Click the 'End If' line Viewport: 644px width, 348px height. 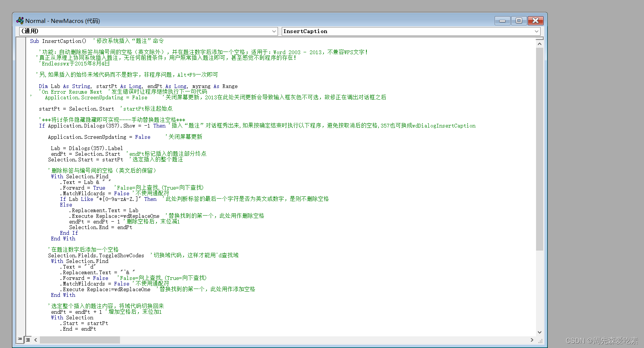(69, 233)
